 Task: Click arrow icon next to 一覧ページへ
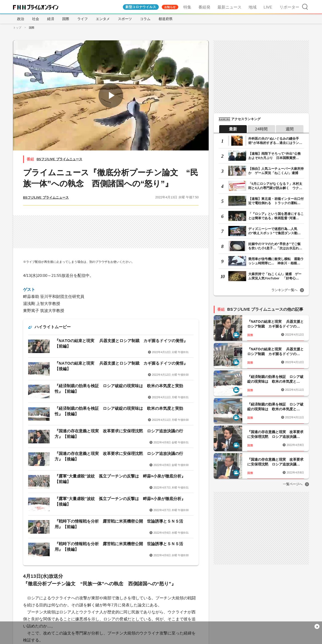pos(307,484)
